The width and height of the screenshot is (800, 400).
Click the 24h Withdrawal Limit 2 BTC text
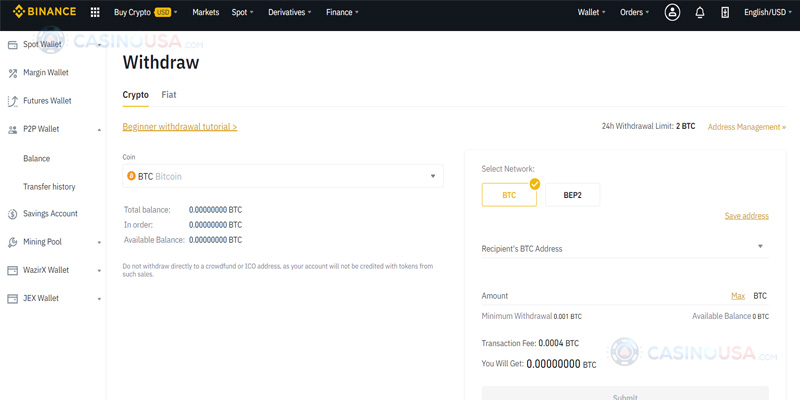[648, 127]
